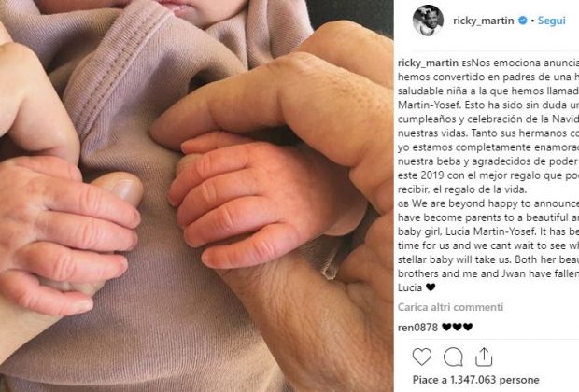
Task: Click the Spanish caption text paragraph
Action: point(488,126)
